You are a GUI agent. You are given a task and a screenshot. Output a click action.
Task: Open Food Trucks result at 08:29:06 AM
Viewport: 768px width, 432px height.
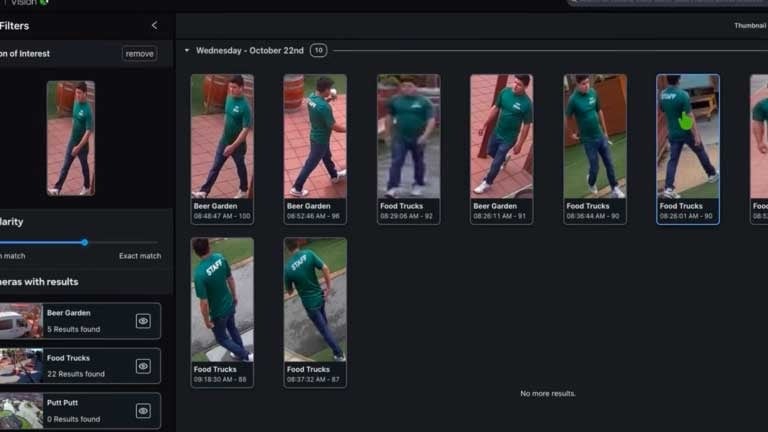click(408, 138)
